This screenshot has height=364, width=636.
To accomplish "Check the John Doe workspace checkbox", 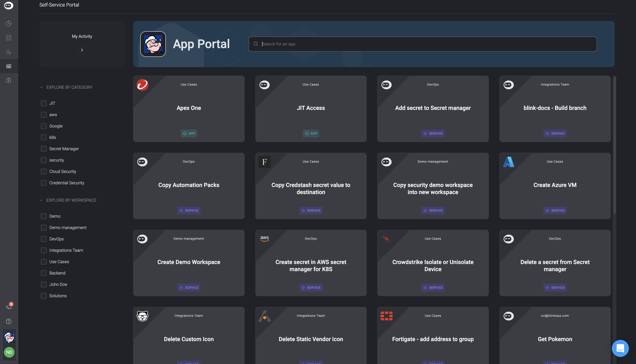I will tap(44, 284).
